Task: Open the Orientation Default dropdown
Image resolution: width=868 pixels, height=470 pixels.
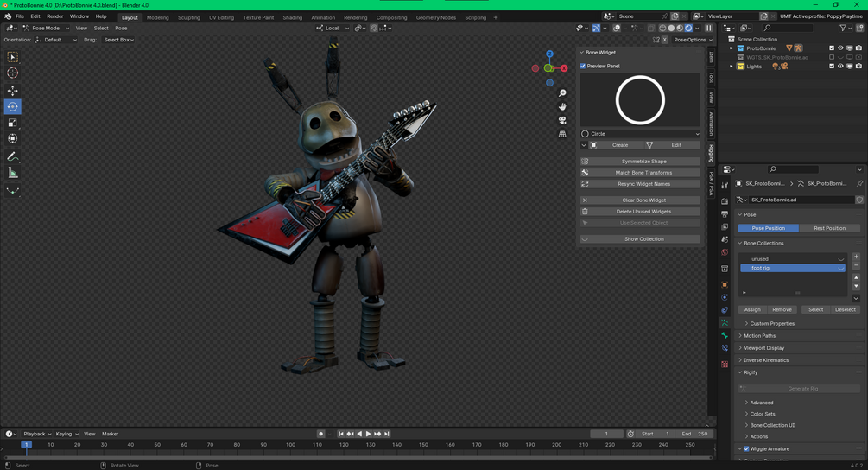Action: tap(56, 40)
